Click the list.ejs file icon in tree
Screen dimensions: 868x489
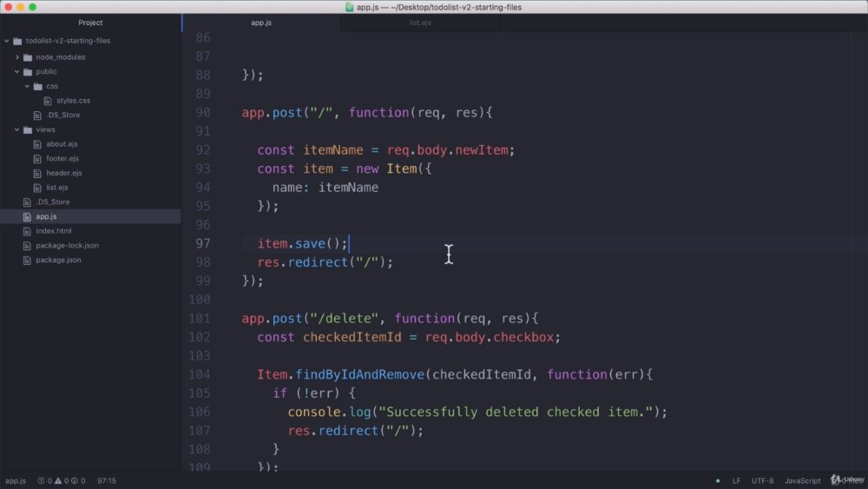click(x=37, y=188)
